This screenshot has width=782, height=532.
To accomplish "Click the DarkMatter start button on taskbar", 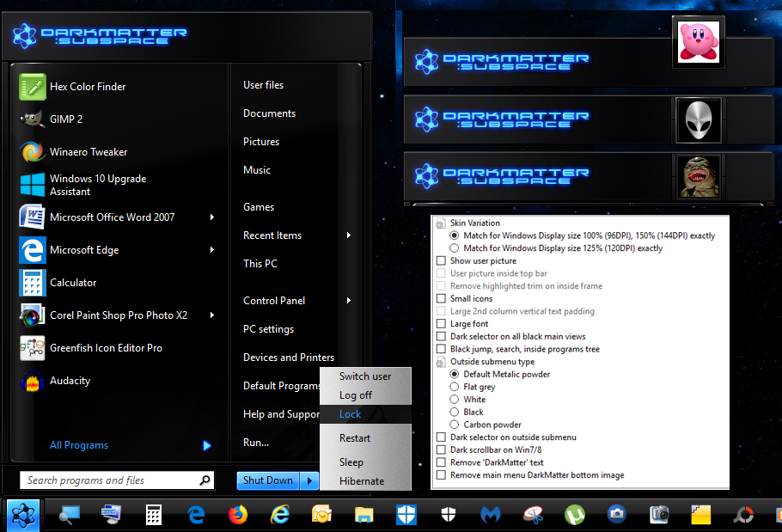I will pos(21,514).
